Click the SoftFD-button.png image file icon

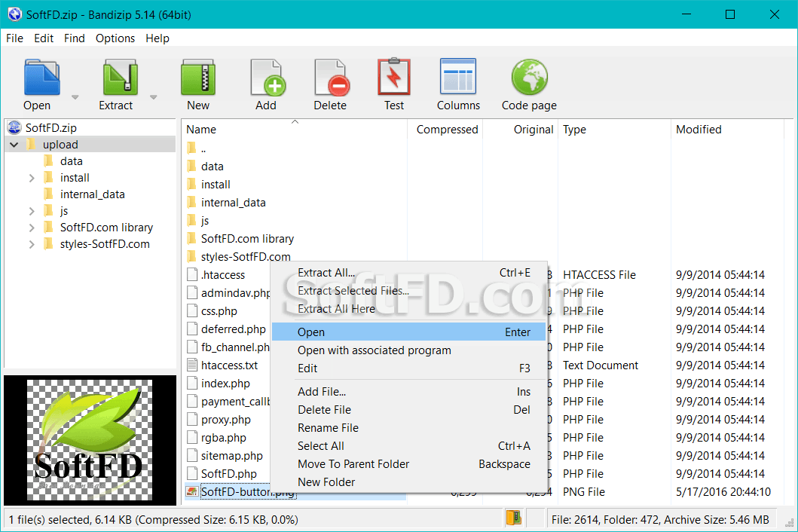pyautogui.click(x=192, y=491)
